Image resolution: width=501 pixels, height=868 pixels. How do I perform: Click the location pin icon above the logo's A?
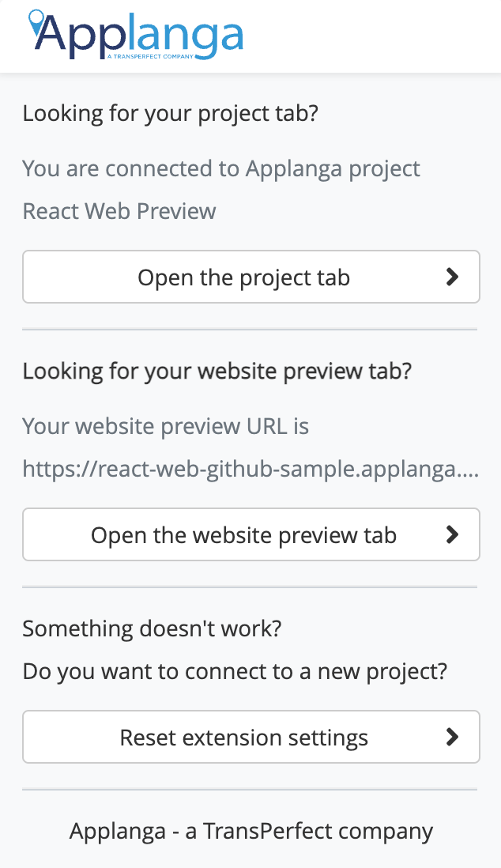(x=36, y=20)
